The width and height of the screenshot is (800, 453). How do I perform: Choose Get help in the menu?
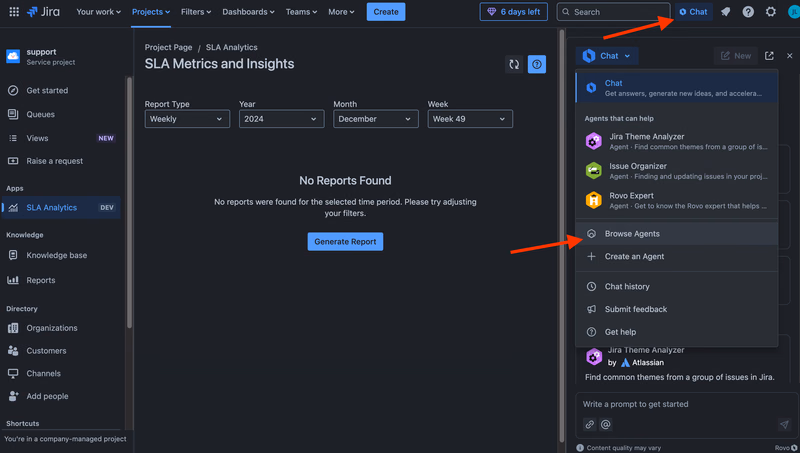(677, 332)
